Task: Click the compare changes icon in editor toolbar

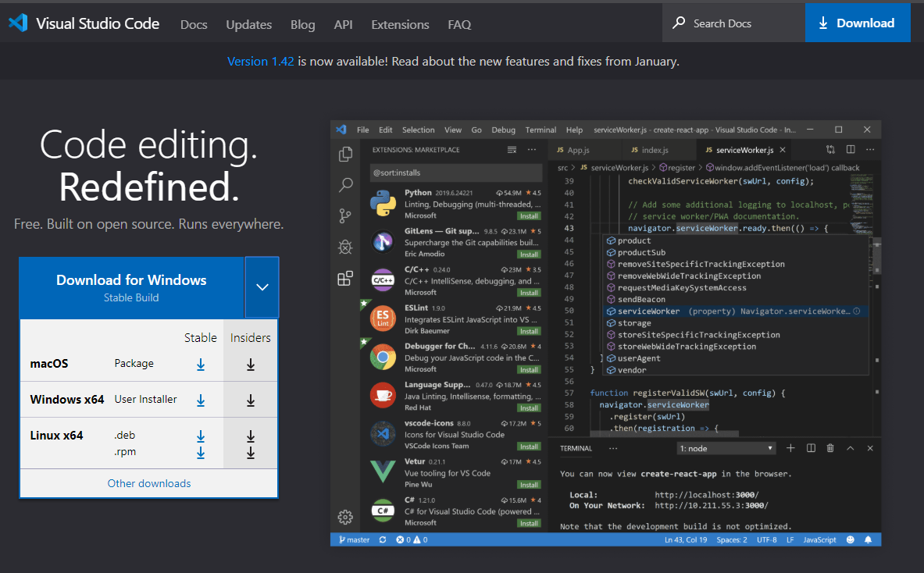Action: coord(830,150)
